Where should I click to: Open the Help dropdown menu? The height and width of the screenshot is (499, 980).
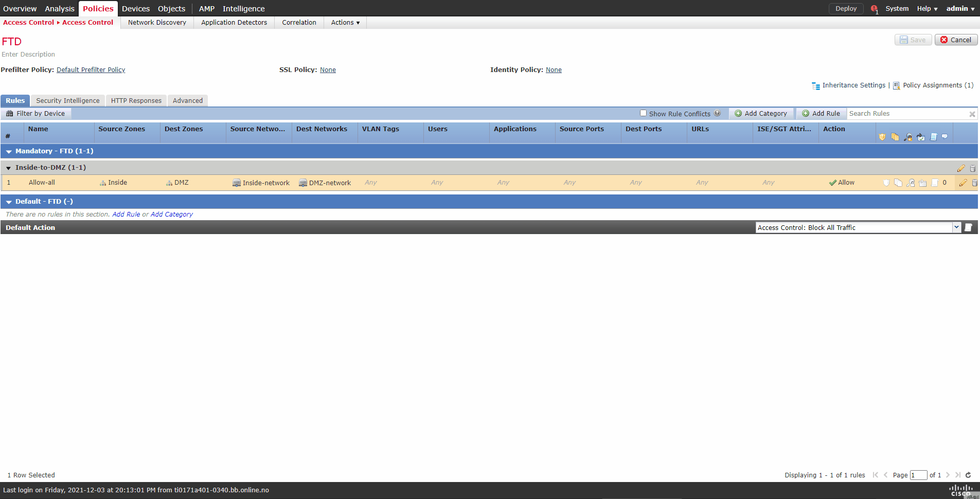click(x=927, y=9)
